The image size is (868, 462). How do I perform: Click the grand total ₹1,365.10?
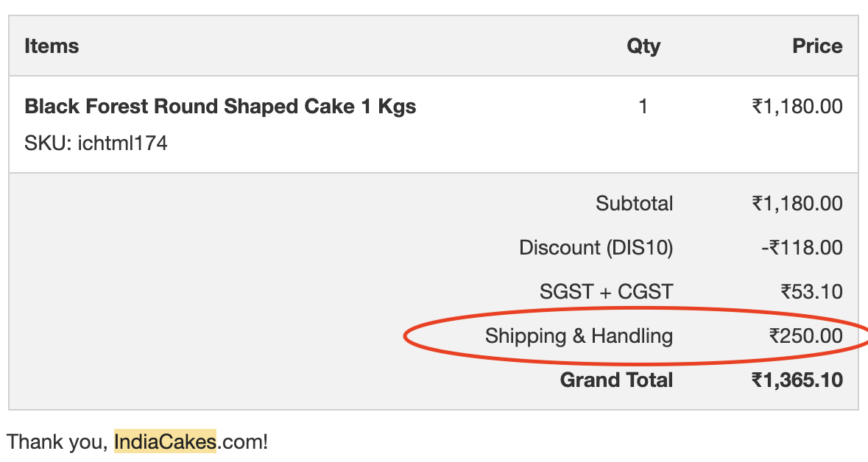pos(797,380)
